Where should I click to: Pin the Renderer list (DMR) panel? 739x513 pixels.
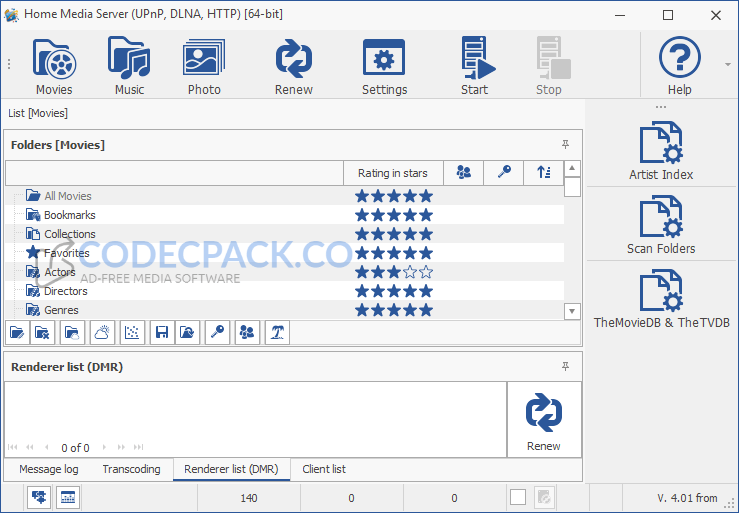(x=566, y=366)
